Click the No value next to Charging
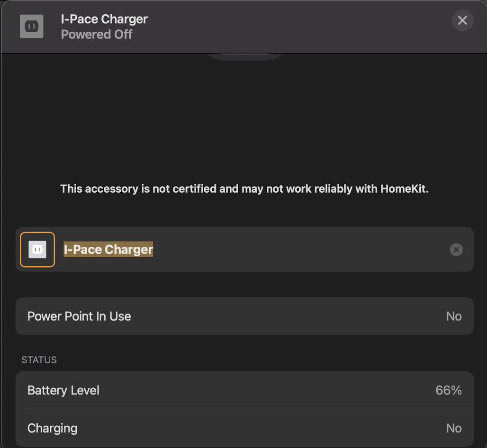Screen dimensions: 487x448 (453, 428)
